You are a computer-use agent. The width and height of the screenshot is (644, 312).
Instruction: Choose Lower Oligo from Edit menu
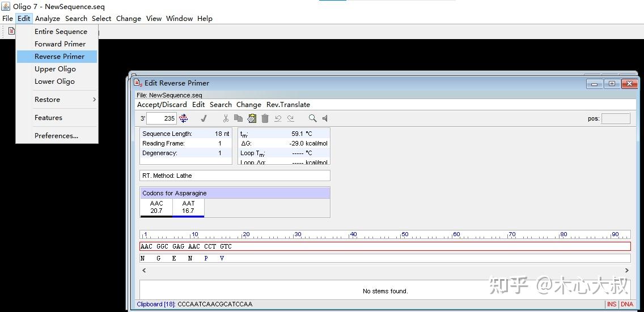pyautogui.click(x=57, y=81)
